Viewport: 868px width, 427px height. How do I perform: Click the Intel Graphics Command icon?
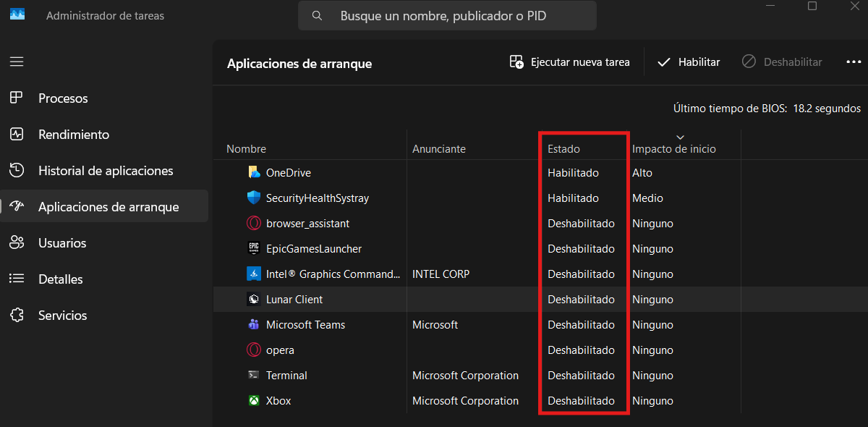(254, 274)
